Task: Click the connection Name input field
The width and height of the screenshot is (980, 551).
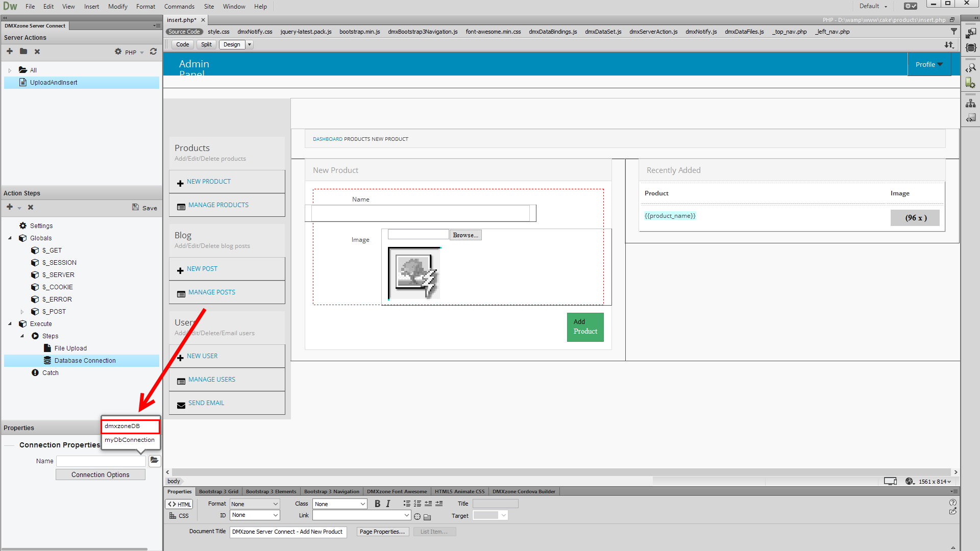Action: coord(101,461)
